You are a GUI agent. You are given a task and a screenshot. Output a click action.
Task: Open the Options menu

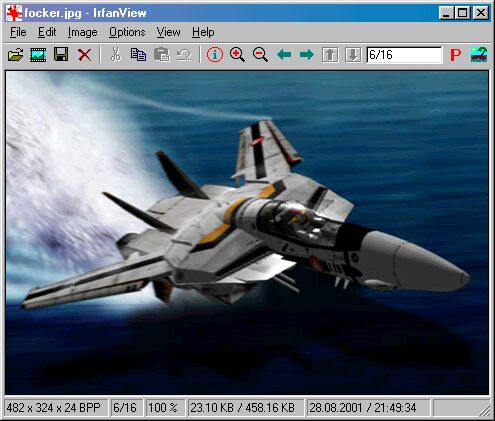point(127,32)
